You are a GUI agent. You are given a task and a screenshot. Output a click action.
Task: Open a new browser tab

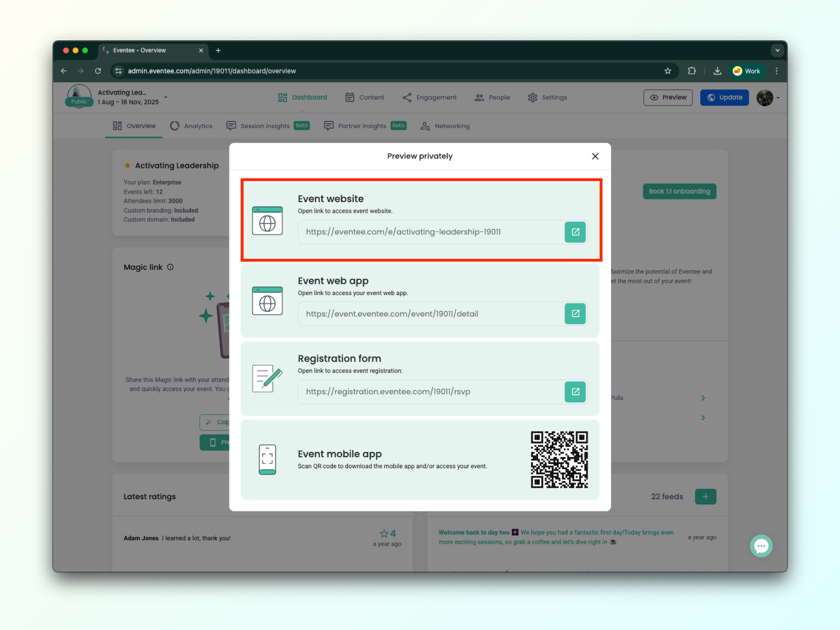tap(218, 50)
